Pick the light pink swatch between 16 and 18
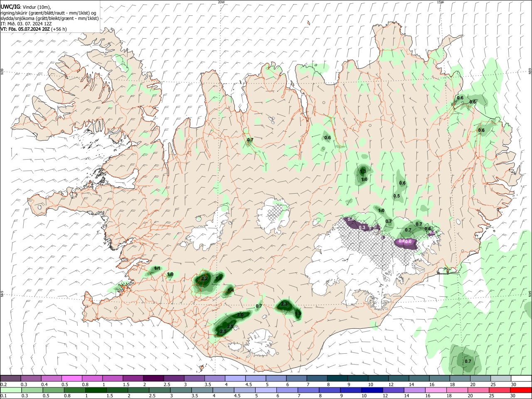This screenshot has height=399, width=532. [x=436, y=390]
